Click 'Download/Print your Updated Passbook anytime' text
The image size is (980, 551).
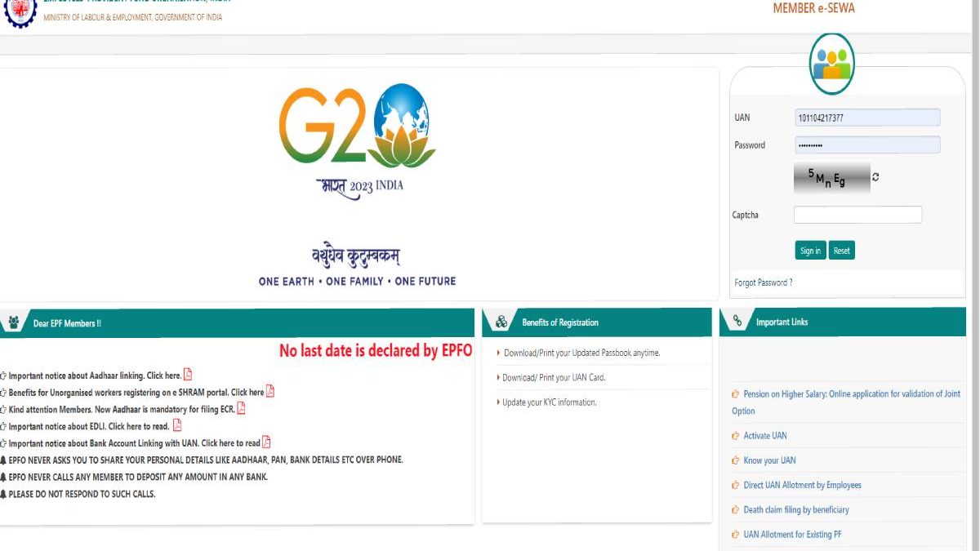(x=581, y=353)
